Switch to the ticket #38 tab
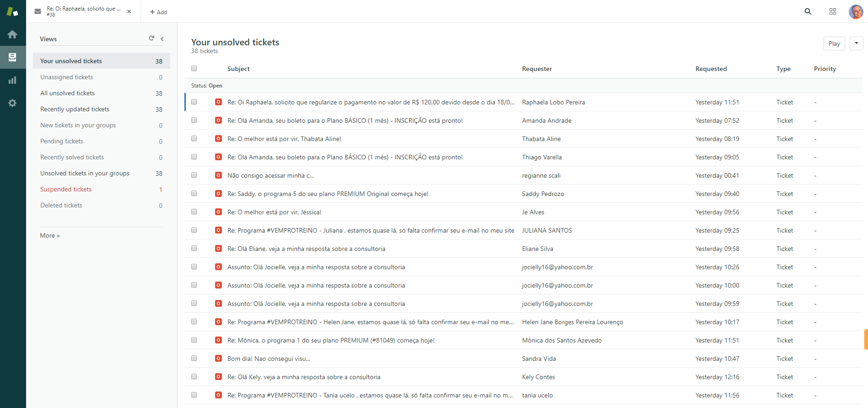Image resolution: width=868 pixels, height=408 pixels. (82, 11)
